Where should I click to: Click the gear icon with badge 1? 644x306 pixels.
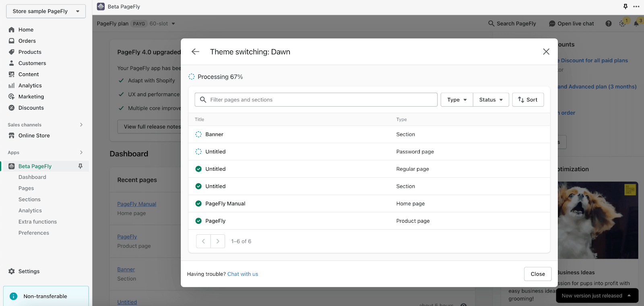coord(622,24)
